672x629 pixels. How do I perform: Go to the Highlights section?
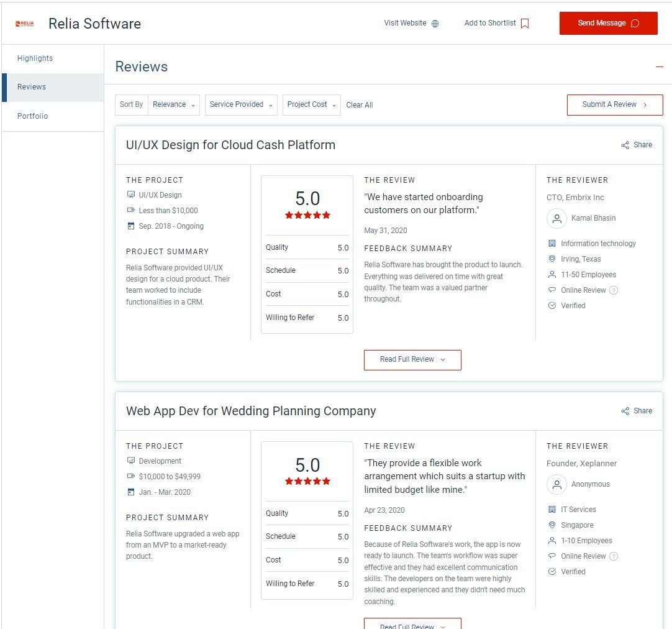[x=35, y=58]
